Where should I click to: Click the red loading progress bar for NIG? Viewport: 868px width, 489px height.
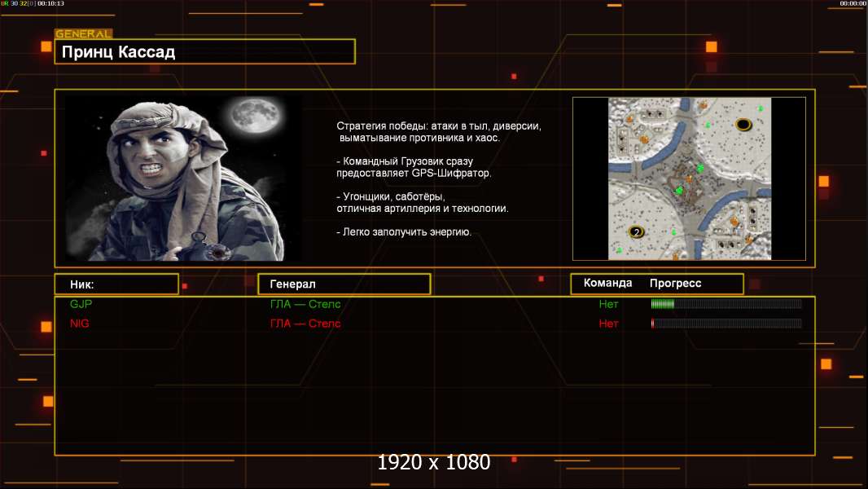tap(726, 324)
